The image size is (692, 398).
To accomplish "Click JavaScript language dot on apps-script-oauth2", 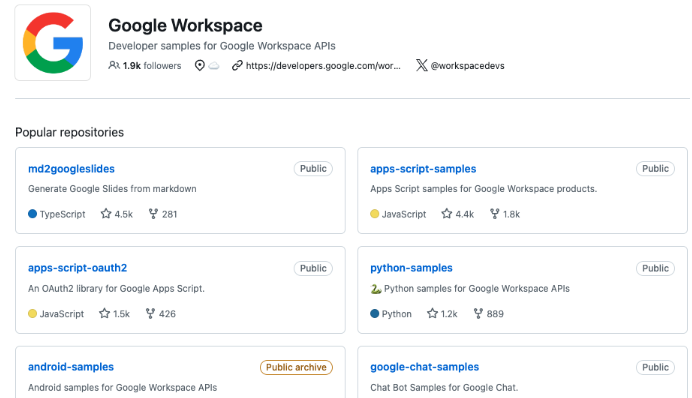I will point(32,314).
